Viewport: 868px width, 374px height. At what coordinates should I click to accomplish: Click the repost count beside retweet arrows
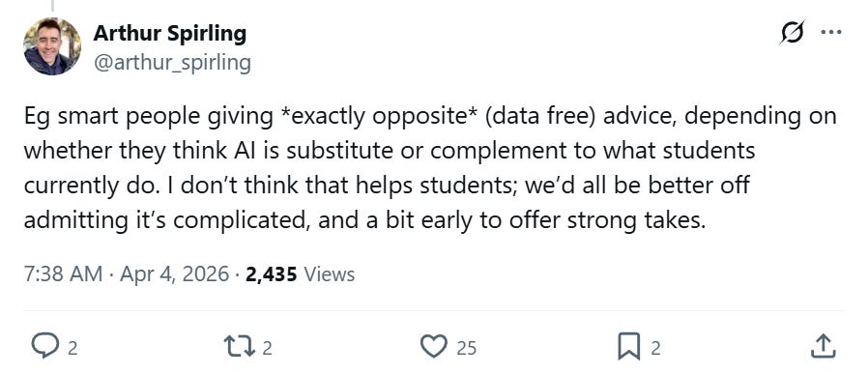[x=267, y=348]
